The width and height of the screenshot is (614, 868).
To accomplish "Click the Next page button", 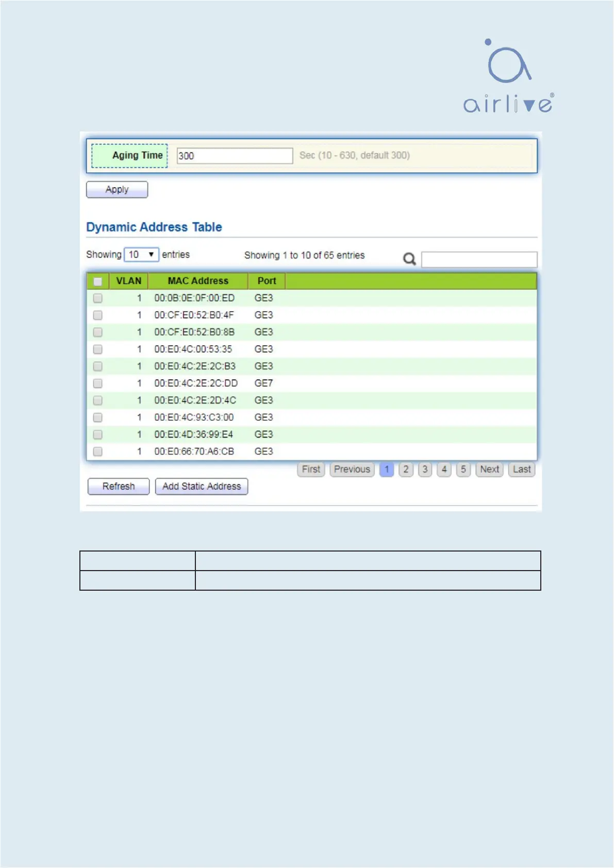I will (x=489, y=470).
